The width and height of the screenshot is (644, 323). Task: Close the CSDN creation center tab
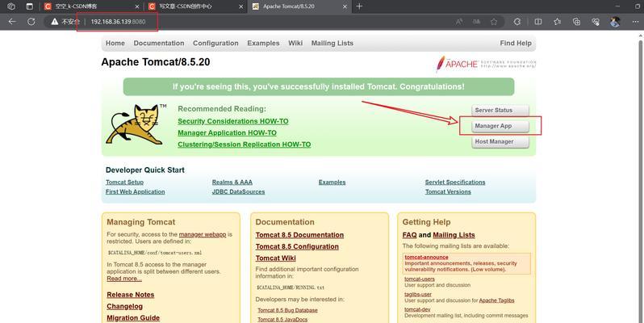241,6
